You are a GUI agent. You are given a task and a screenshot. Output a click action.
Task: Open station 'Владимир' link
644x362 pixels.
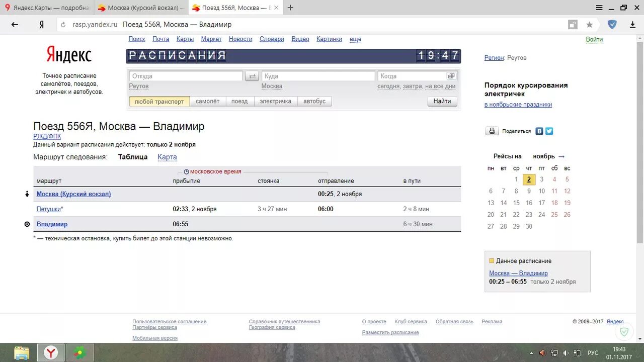pos(52,224)
